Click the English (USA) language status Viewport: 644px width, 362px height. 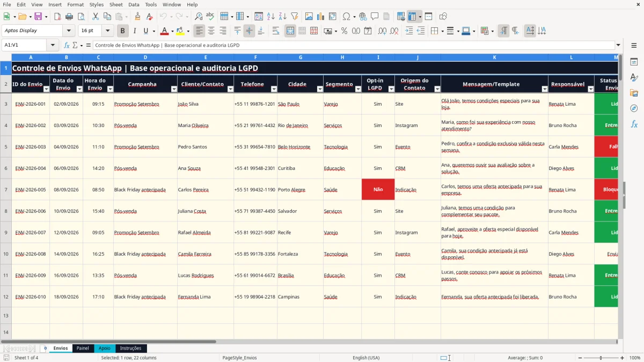(x=366, y=358)
